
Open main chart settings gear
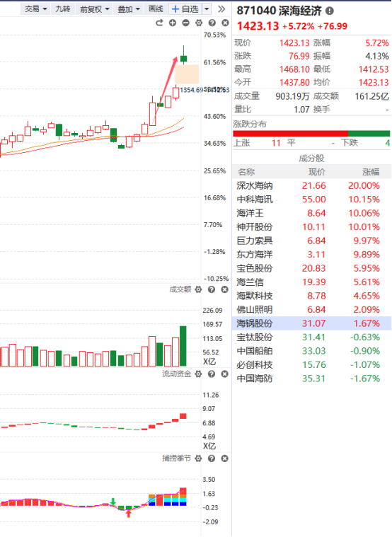coord(199,23)
